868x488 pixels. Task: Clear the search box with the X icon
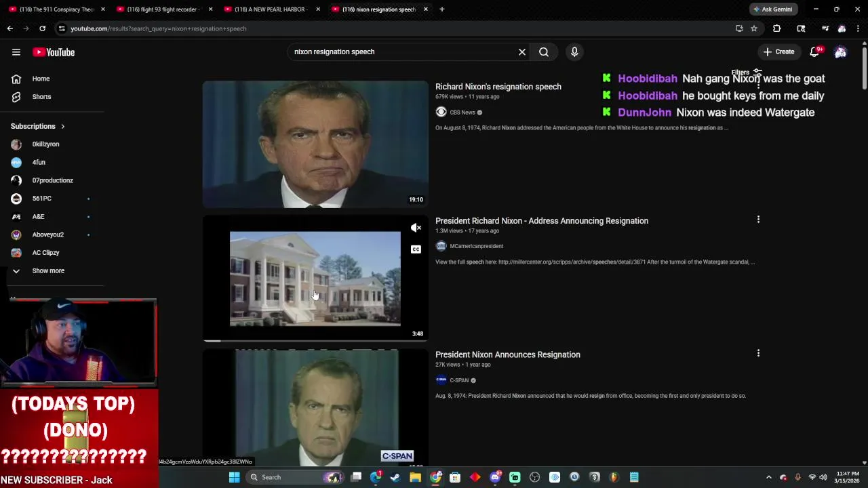[522, 52]
